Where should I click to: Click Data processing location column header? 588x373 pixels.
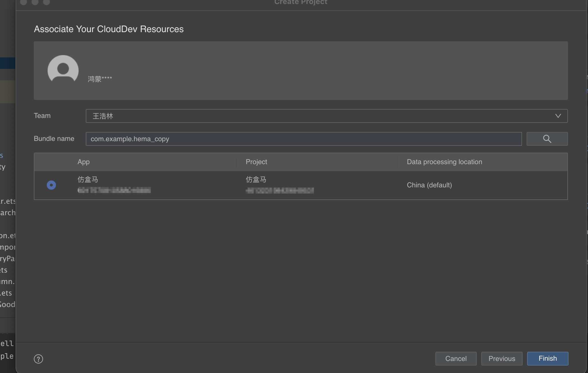tap(444, 162)
